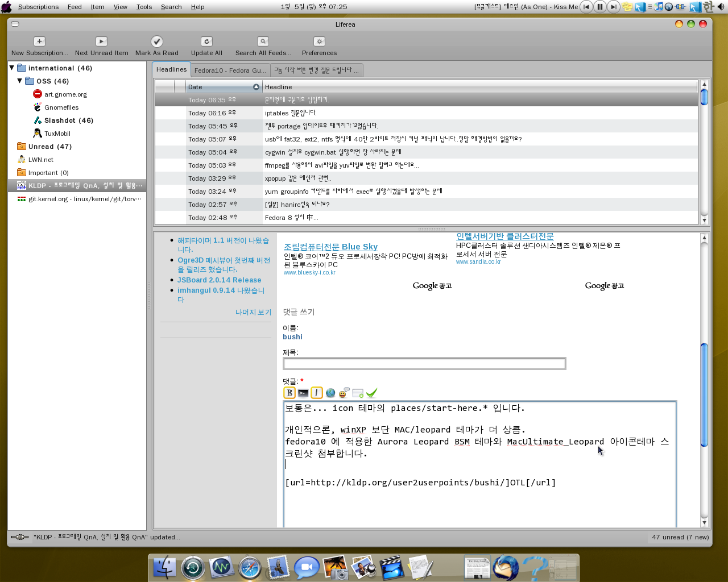728x582 pixels.
Task: Click the New Subscription toolbar icon
Action: point(39,41)
